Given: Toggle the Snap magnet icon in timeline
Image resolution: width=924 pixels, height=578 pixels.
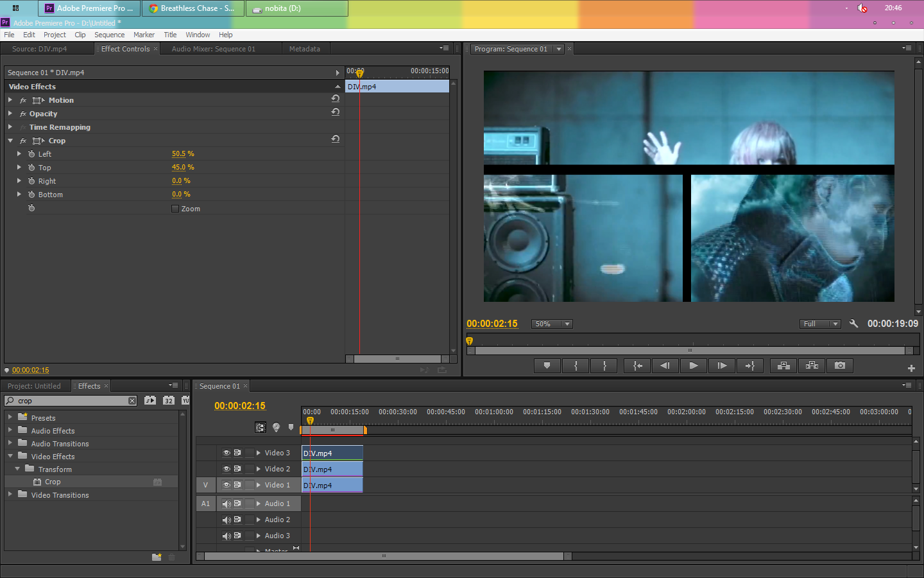Looking at the screenshot, I should pos(261,427).
